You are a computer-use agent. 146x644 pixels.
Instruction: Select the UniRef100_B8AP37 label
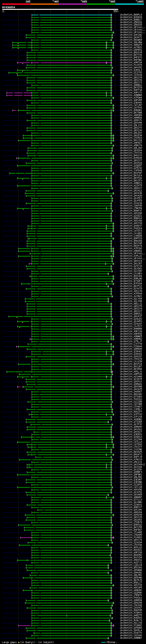point(131,211)
